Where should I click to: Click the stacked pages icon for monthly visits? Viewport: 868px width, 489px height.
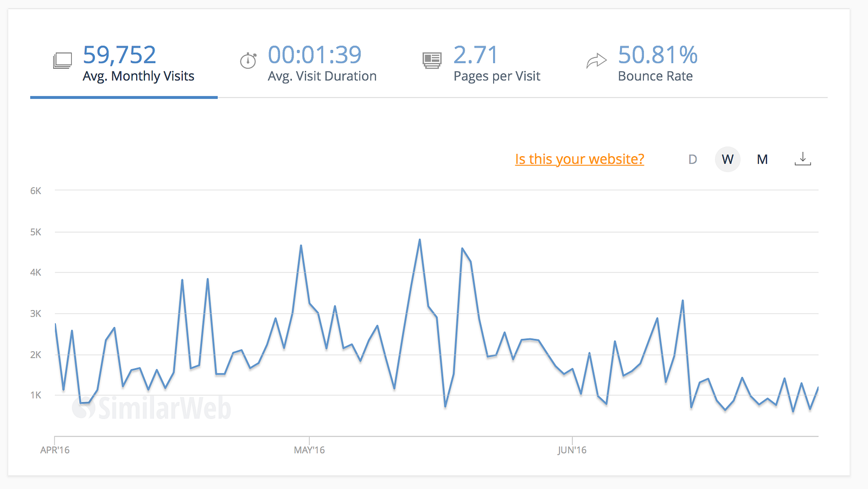click(x=62, y=60)
